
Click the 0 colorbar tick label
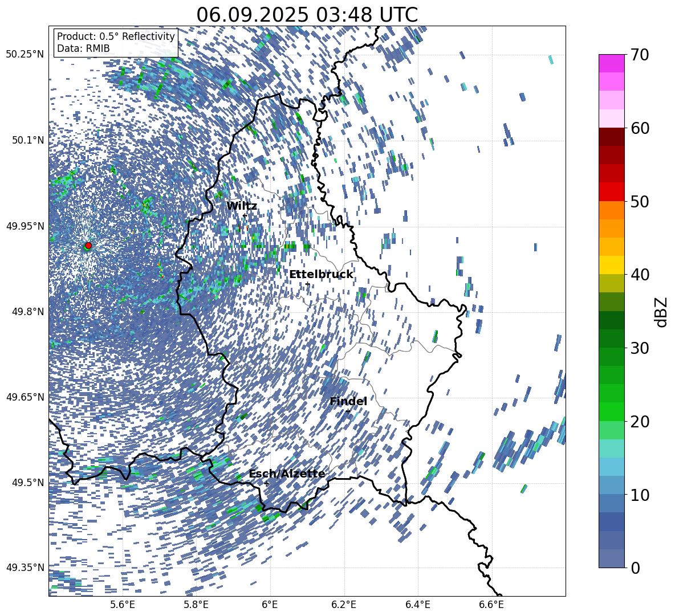[635, 568]
